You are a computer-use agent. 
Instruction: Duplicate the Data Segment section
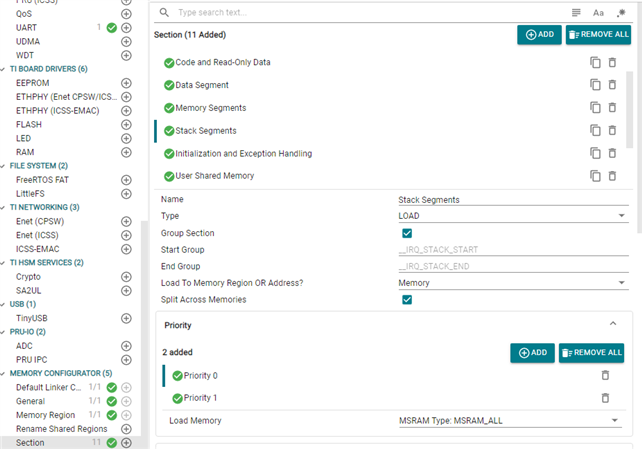coord(595,85)
